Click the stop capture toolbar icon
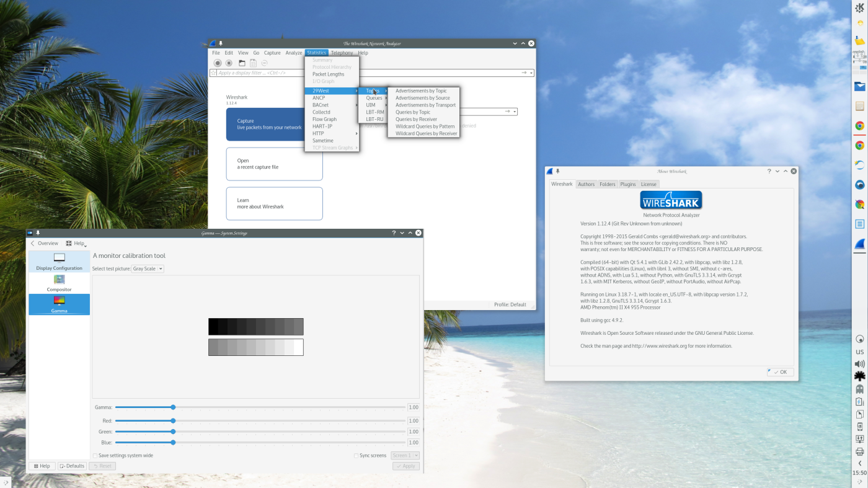The image size is (868, 488). click(229, 63)
